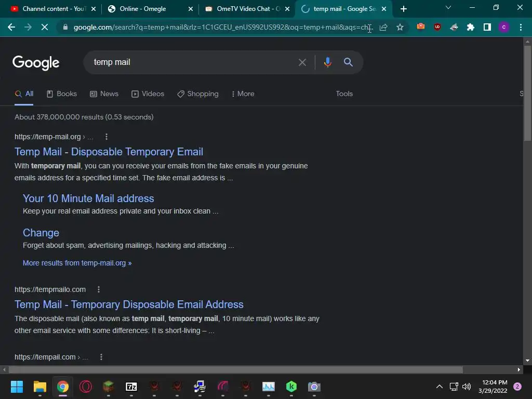Viewport: 532px width, 399px height.
Task: Open a new browser tab
Action: pyautogui.click(x=403, y=9)
